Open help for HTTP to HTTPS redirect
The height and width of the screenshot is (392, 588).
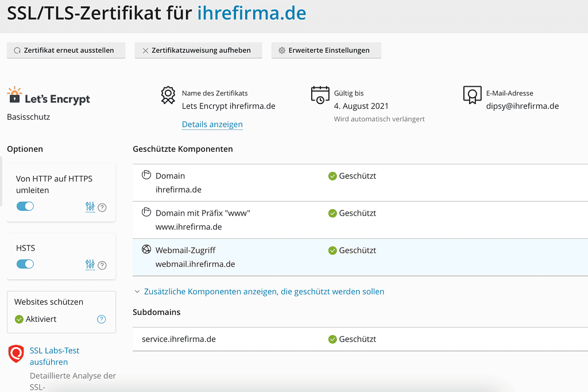pyautogui.click(x=102, y=207)
